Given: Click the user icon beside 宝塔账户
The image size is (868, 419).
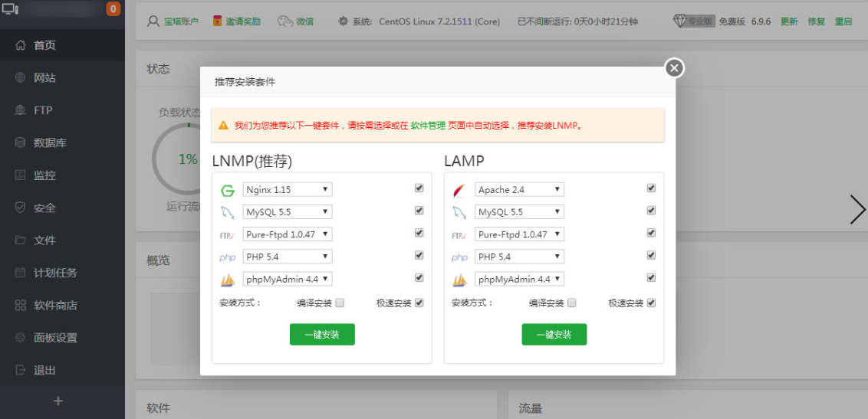Looking at the screenshot, I should pos(153,21).
